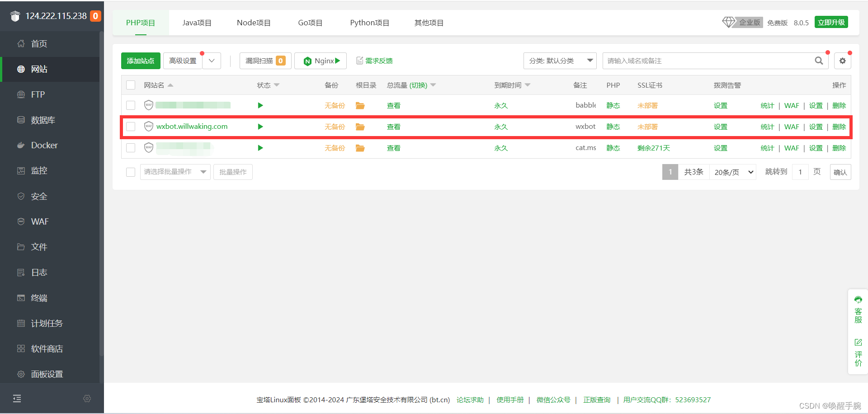
Task: Switch to the Go项目 tab
Action: click(x=310, y=23)
